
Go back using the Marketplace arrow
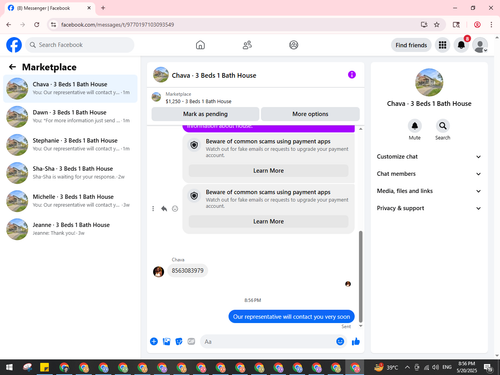tap(12, 67)
